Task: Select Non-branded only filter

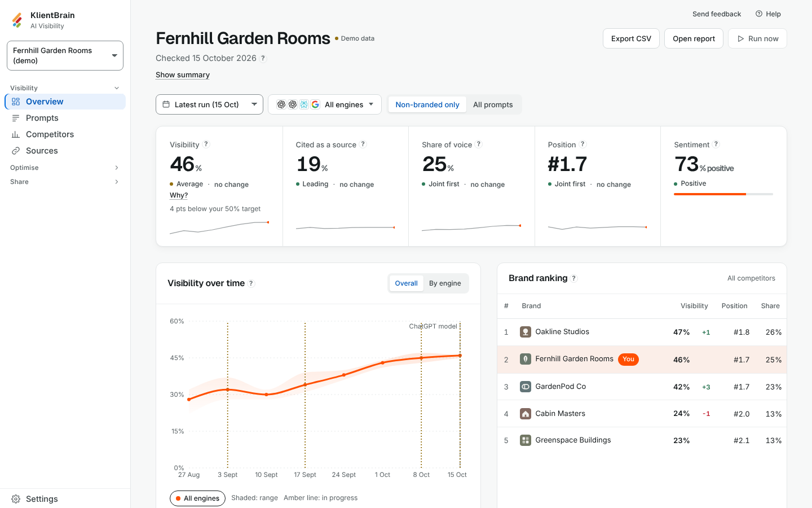Action: [x=427, y=104]
